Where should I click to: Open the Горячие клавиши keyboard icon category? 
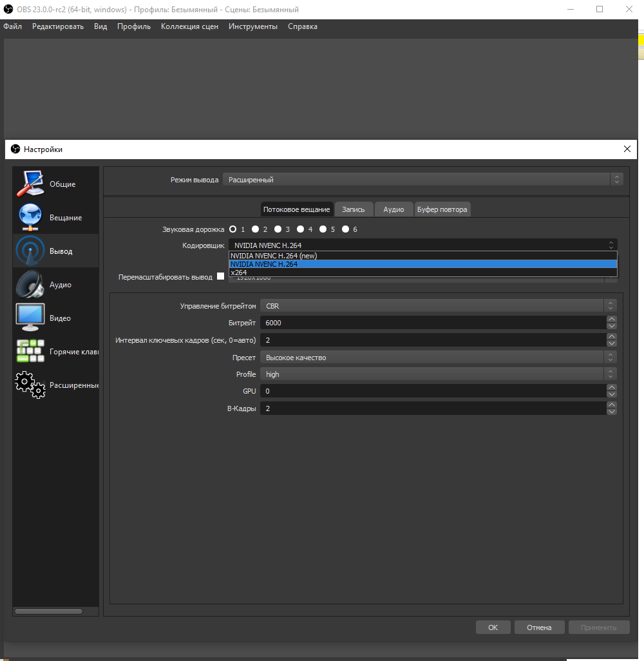coord(55,352)
